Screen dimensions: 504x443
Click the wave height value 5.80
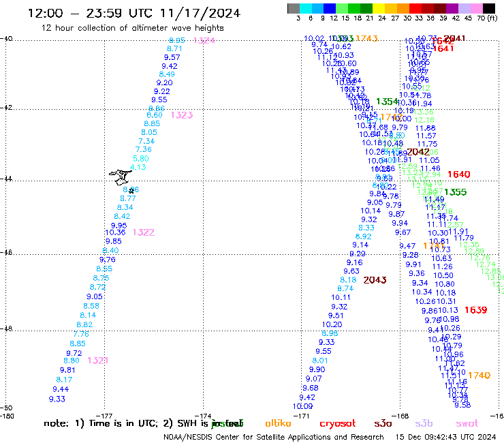point(141,159)
